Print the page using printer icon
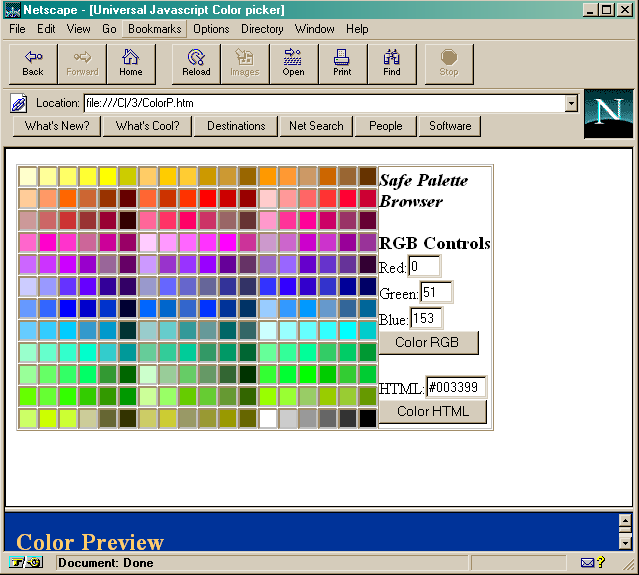The height and width of the screenshot is (575, 639). 342,64
